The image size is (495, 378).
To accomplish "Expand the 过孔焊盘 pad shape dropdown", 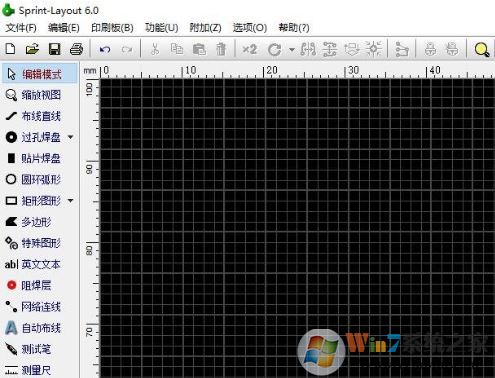I will tap(71, 137).
